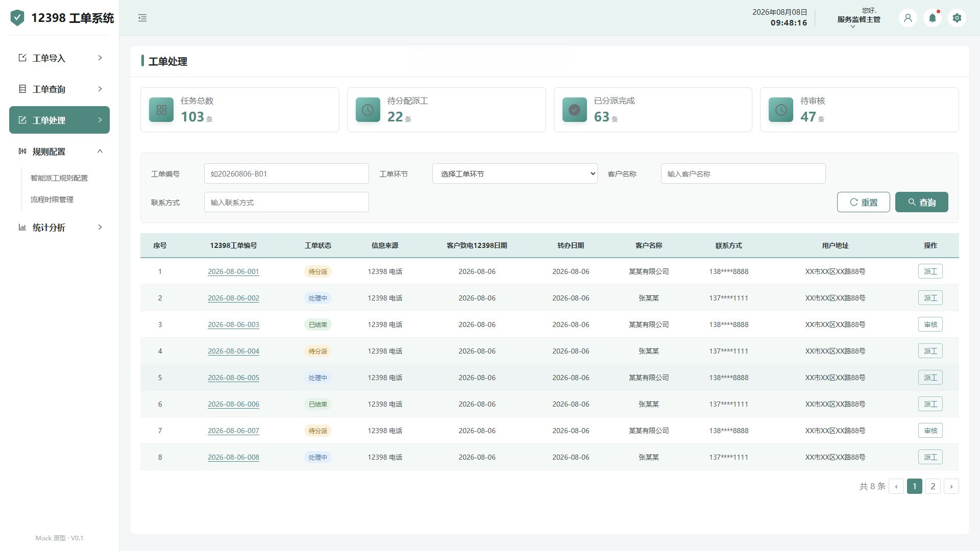Click 派工 for order 2026-08-06-008
This screenshot has width=980, height=551.
[x=930, y=457]
